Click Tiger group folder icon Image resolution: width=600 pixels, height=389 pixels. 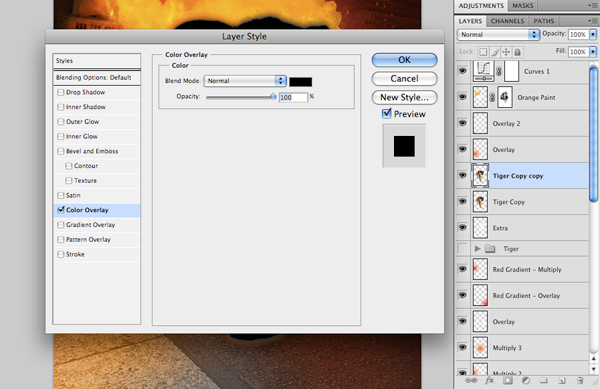point(490,249)
